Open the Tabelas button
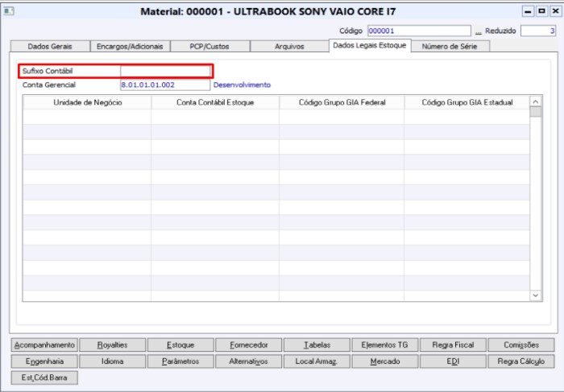564x392 pixels. click(317, 345)
